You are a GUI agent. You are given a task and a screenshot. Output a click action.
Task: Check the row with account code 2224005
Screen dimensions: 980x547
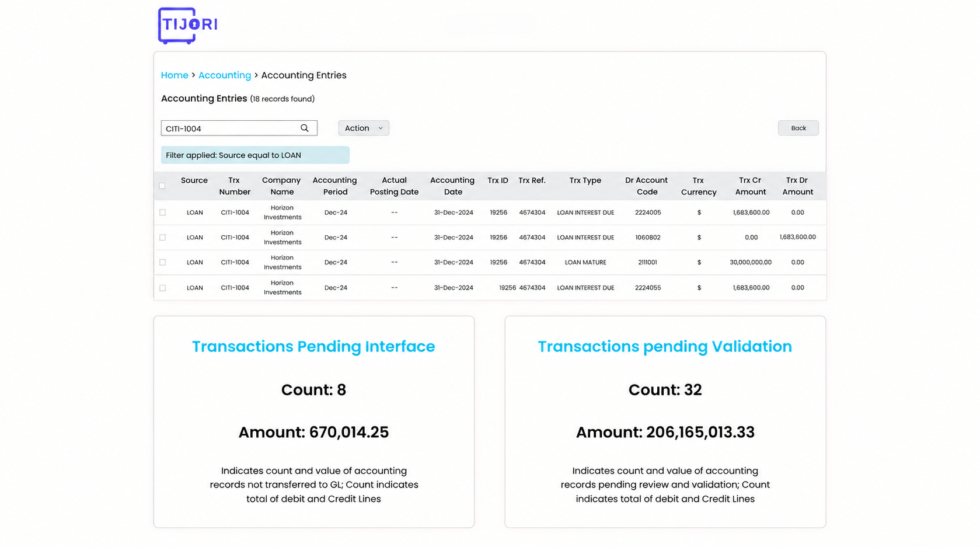pyautogui.click(x=163, y=212)
